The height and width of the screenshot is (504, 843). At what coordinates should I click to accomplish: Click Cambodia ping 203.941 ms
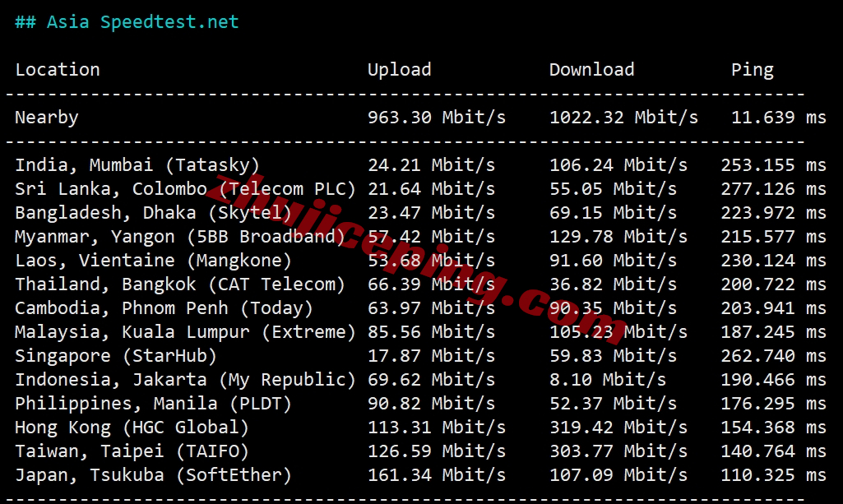(774, 308)
